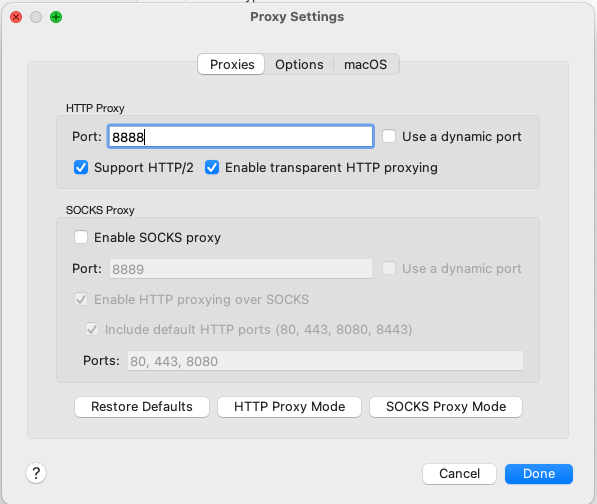597x504 pixels.
Task: Select the Proxies tab
Action: click(x=231, y=64)
